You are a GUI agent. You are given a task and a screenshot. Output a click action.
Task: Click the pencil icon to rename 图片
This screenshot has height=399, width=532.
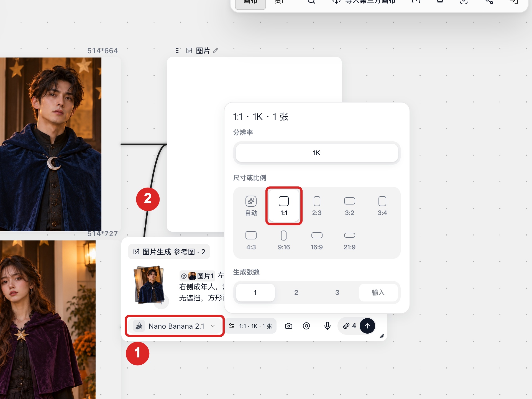(215, 50)
